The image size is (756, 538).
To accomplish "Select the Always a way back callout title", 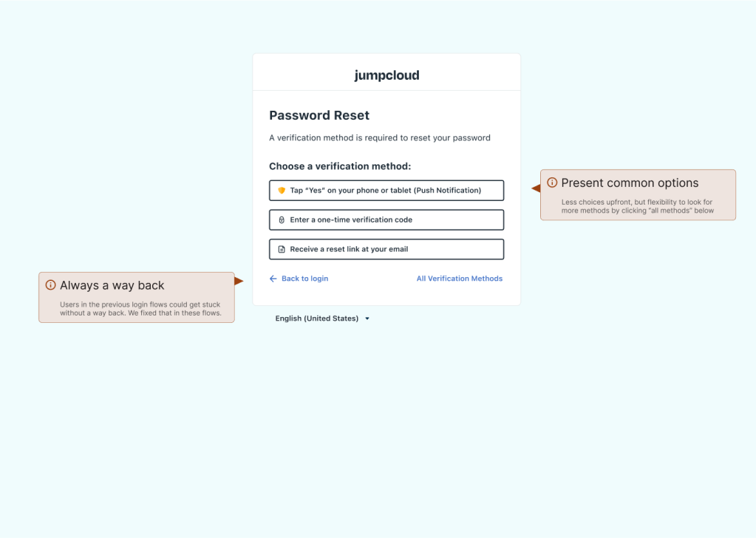I will (x=112, y=285).
